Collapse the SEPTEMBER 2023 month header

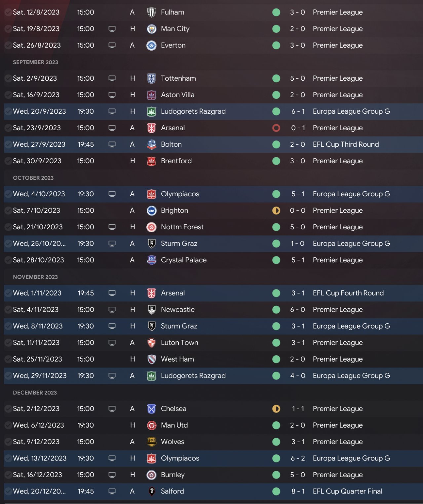tap(35, 62)
